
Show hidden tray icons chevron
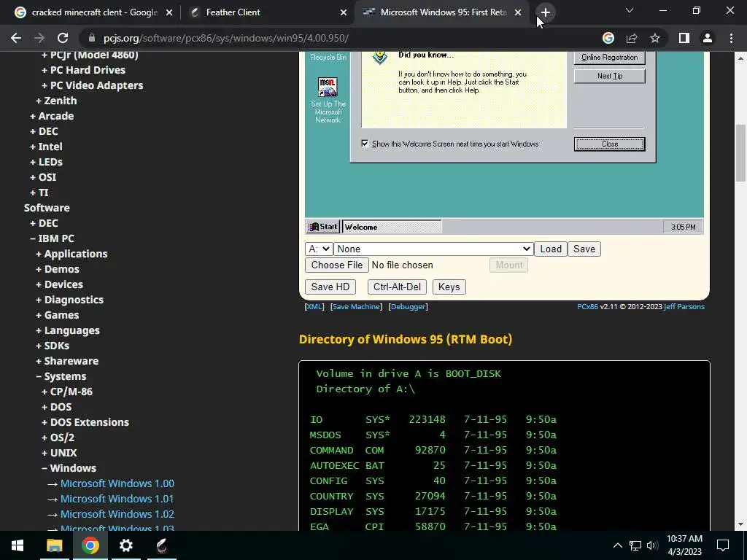click(617, 545)
